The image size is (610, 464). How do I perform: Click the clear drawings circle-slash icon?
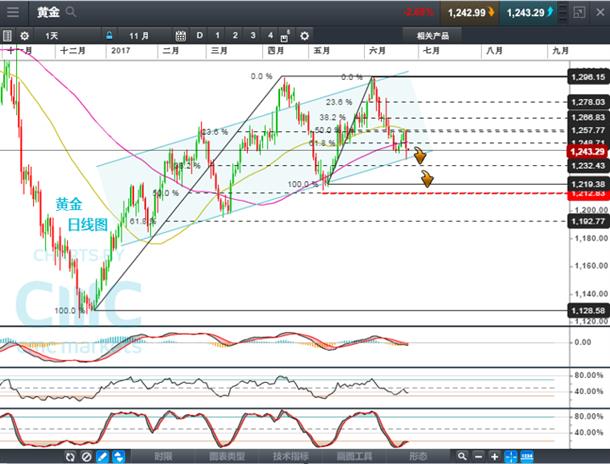pos(86,457)
